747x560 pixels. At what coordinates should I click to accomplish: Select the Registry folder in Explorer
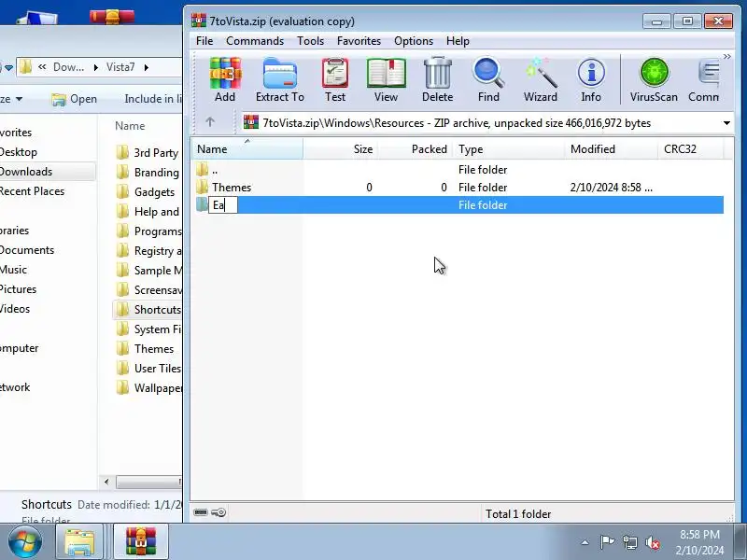[148, 250]
